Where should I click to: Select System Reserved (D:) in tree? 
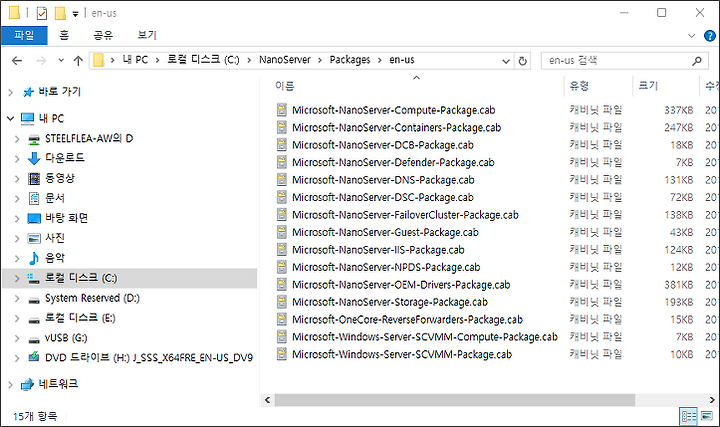pyautogui.click(x=92, y=298)
